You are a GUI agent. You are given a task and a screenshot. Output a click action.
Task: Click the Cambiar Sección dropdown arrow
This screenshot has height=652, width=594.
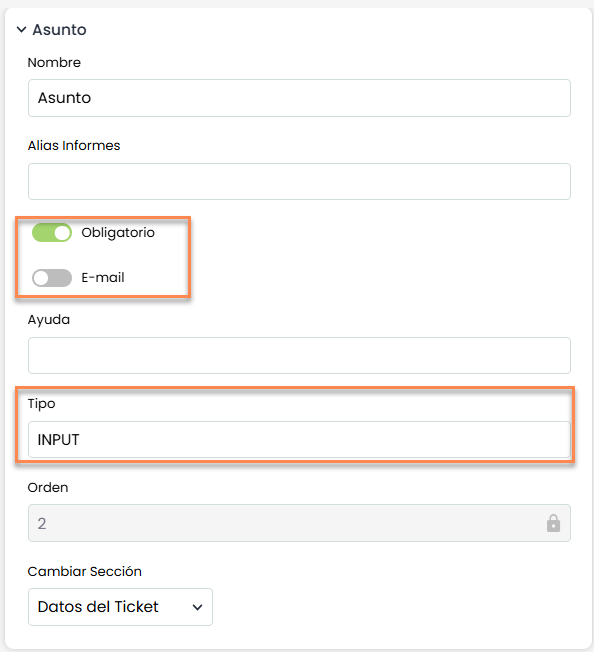[x=197, y=607]
